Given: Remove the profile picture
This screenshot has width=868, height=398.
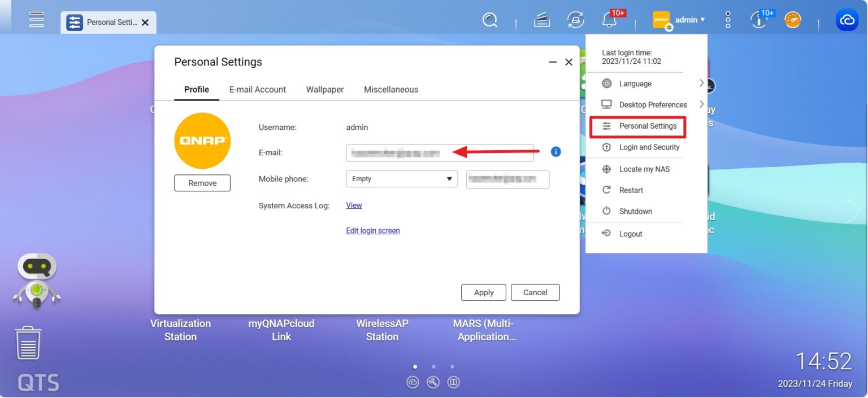Looking at the screenshot, I should (x=202, y=183).
